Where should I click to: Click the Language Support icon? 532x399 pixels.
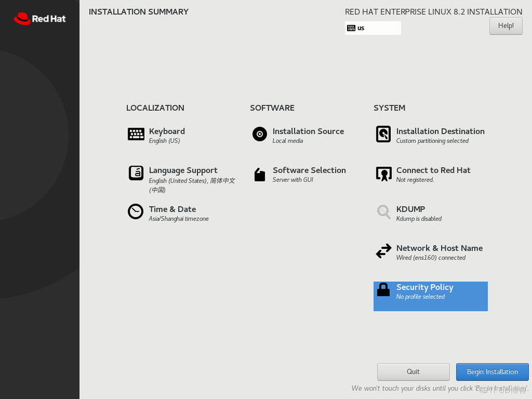click(136, 173)
